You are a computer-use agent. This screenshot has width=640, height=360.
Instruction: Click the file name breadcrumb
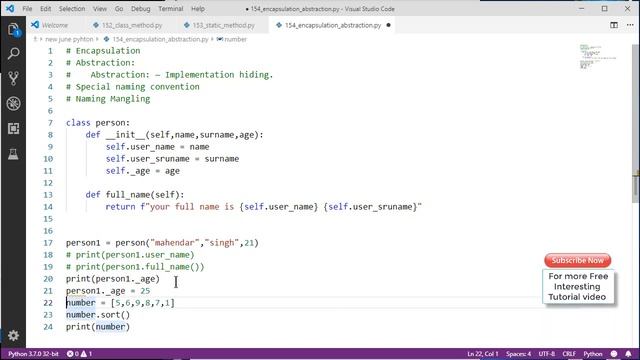coord(160,39)
